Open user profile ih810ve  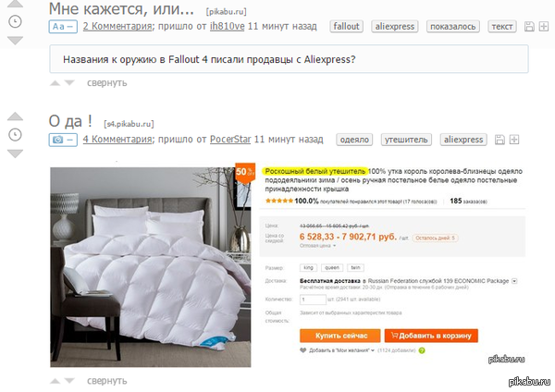tap(228, 27)
